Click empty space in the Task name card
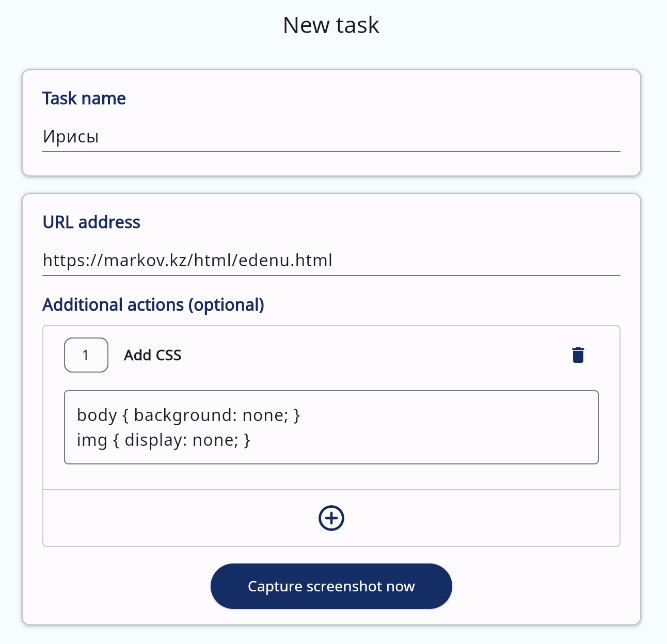667x644 pixels. tap(361, 98)
